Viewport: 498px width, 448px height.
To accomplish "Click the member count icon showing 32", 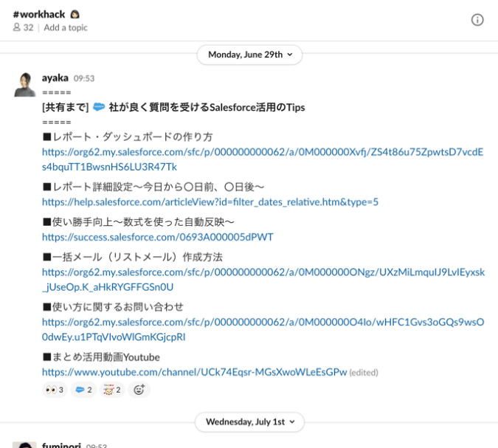I will (23, 27).
